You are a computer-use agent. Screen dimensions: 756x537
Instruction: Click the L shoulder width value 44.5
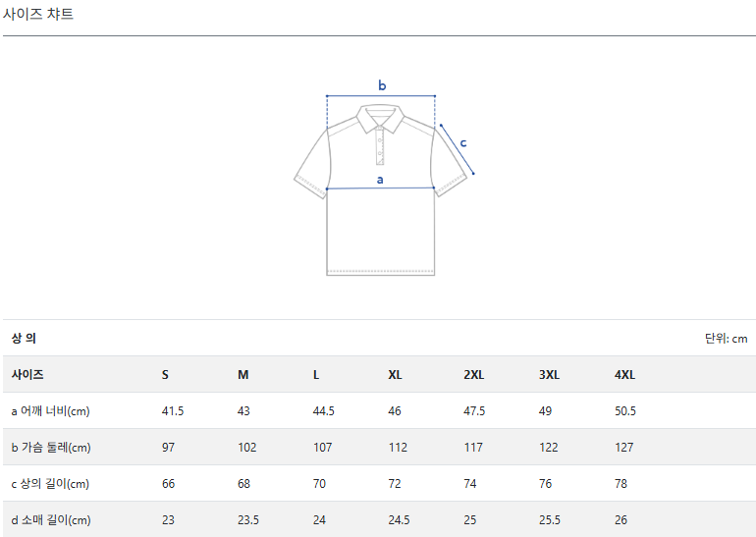(323, 411)
